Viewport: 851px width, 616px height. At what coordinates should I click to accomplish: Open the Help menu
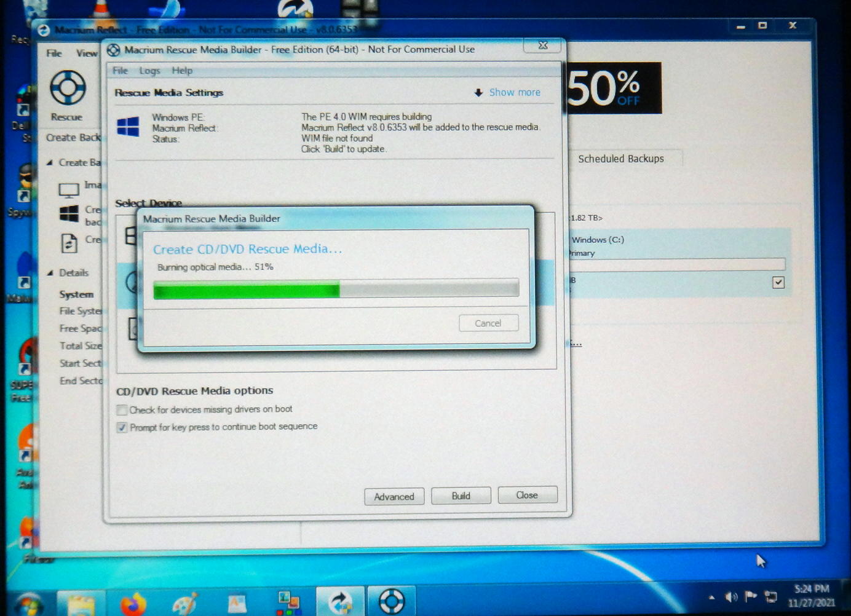pyautogui.click(x=182, y=71)
